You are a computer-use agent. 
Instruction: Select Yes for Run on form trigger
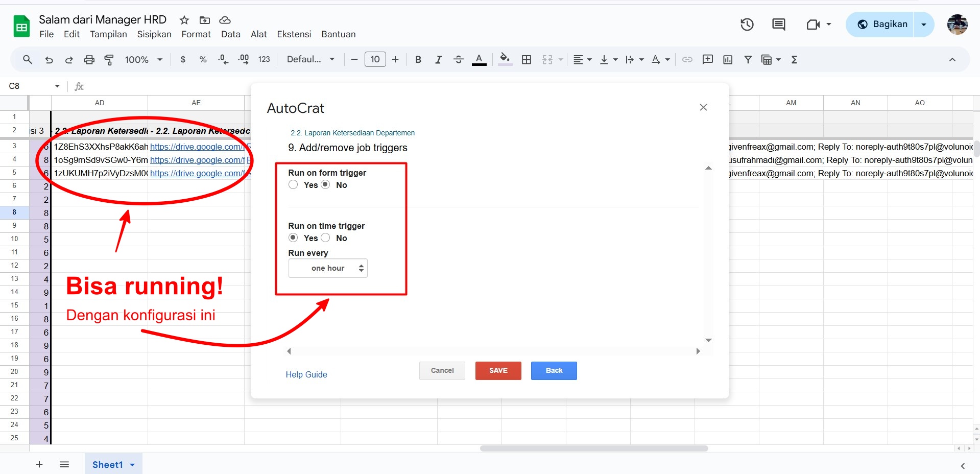point(293,184)
